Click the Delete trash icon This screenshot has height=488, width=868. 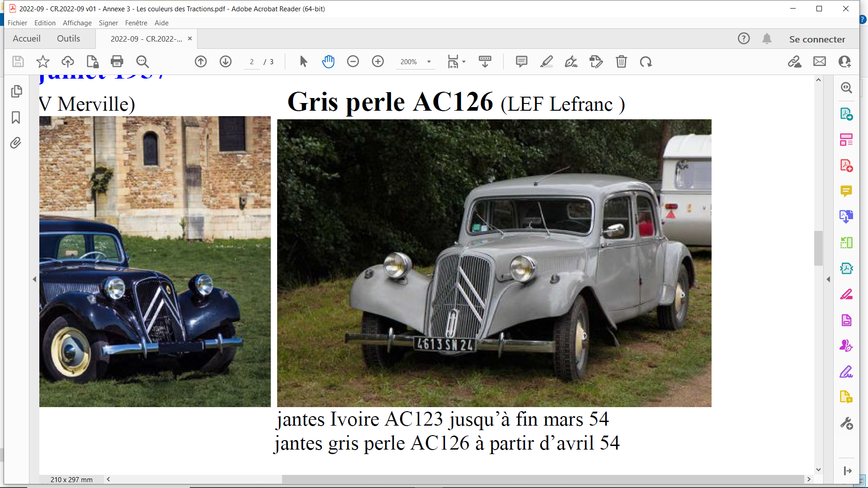(x=621, y=61)
